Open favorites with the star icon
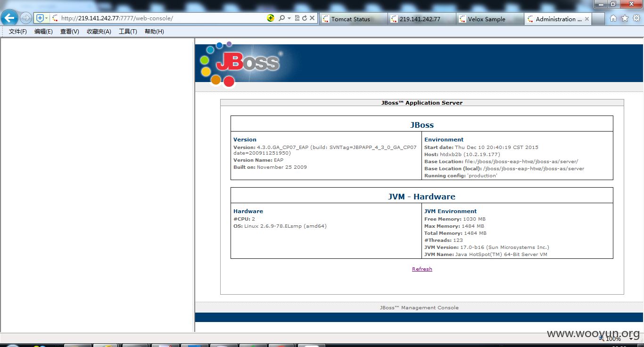 coord(625,18)
